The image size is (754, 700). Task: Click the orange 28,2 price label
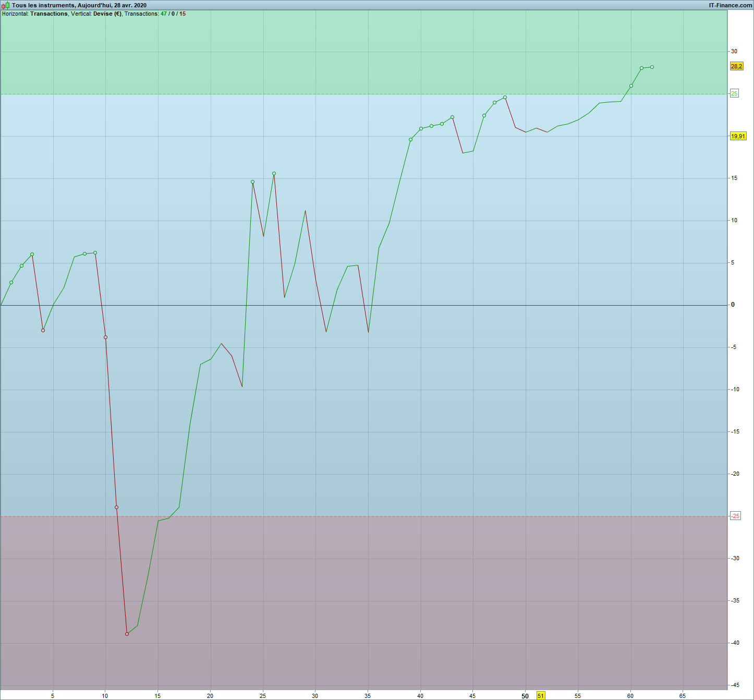tap(736, 66)
